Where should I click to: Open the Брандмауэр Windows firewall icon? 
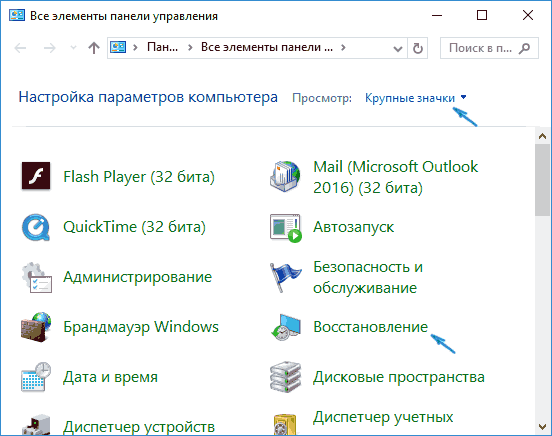coord(36,327)
